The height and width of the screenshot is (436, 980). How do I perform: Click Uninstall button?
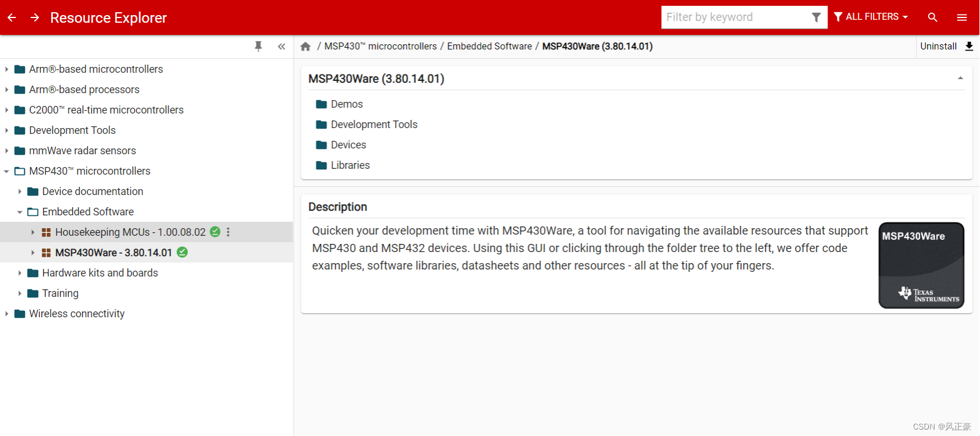(938, 46)
